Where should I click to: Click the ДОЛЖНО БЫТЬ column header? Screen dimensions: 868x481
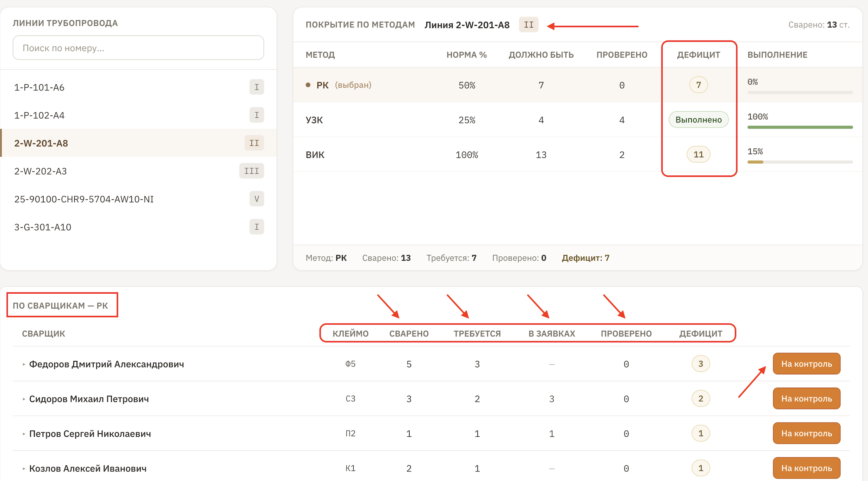pos(541,55)
